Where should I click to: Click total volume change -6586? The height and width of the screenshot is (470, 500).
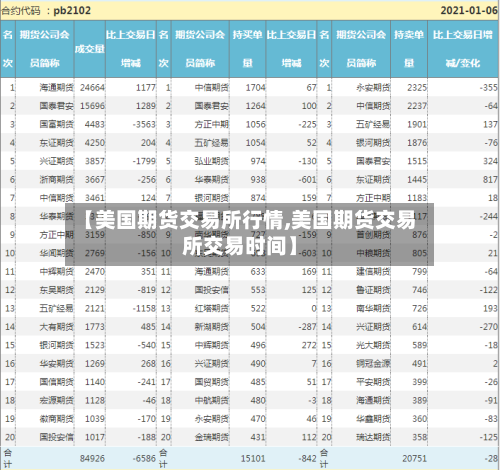[144, 459]
